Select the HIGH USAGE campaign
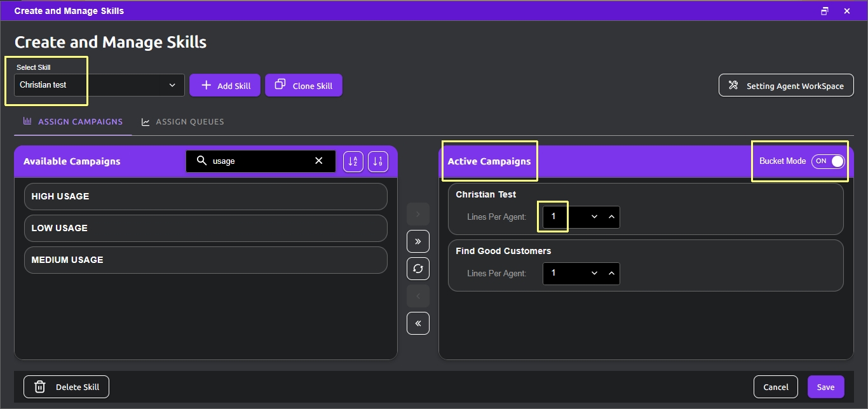The height and width of the screenshot is (409, 868). click(x=205, y=196)
